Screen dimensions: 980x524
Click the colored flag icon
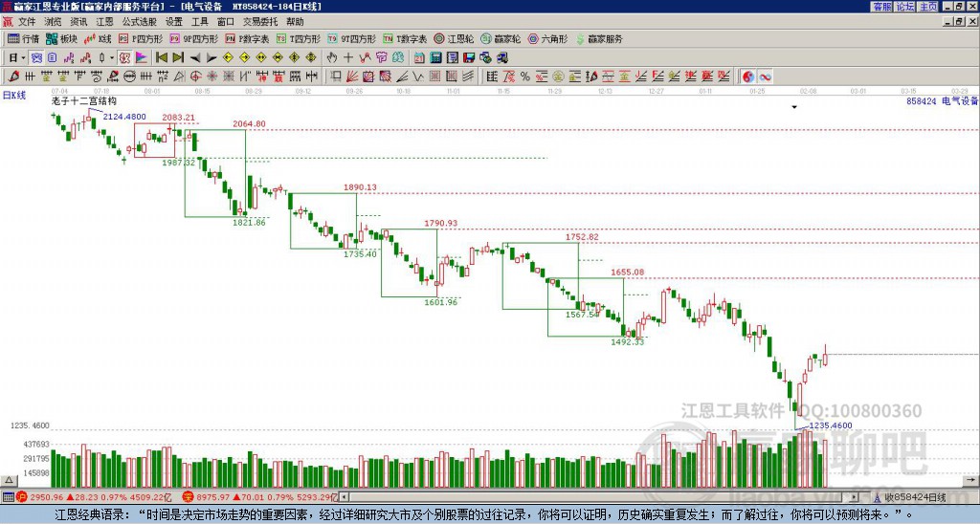pos(142,58)
